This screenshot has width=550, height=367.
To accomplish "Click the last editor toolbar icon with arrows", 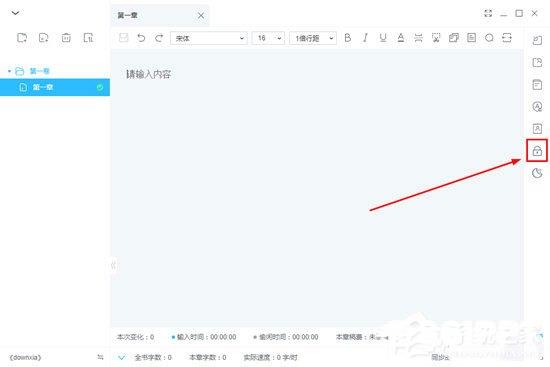I will 507,38.
